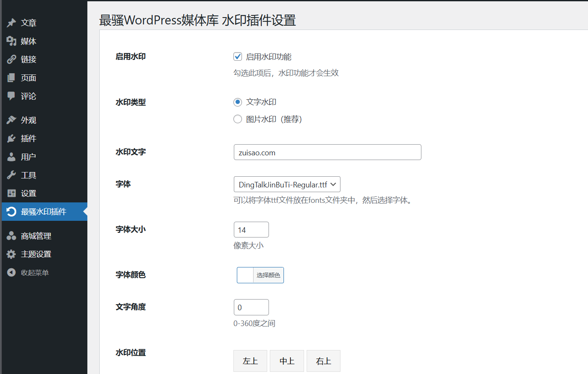Collapse the sidebar with 收起菜单
Screen dimensions: 588x374
click(45, 273)
